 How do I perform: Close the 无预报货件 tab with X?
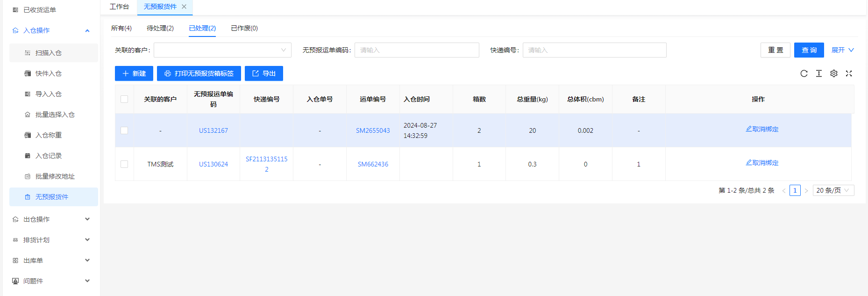(x=184, y=7)
